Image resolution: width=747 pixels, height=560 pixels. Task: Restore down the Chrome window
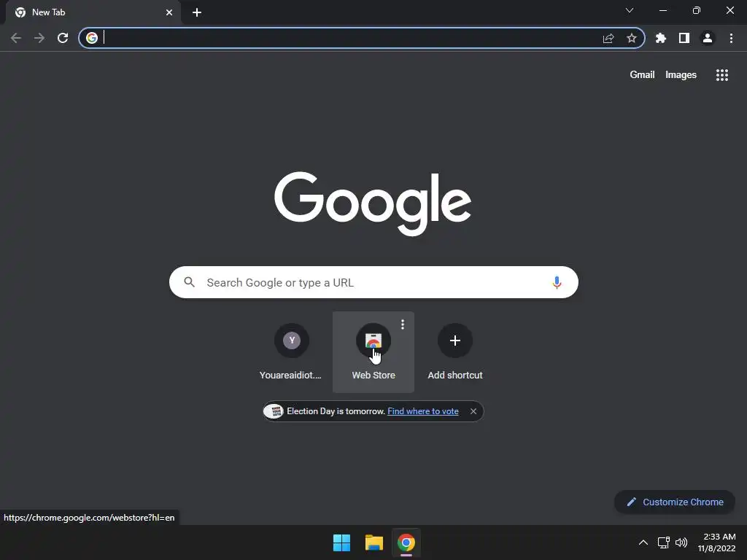tap(697, 10)
